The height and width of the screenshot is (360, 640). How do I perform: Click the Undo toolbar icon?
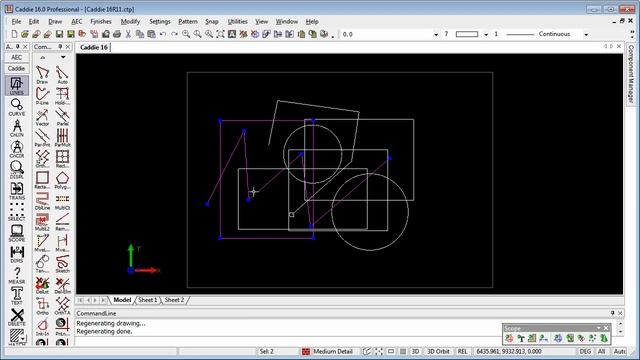click(x=163, y=34)
